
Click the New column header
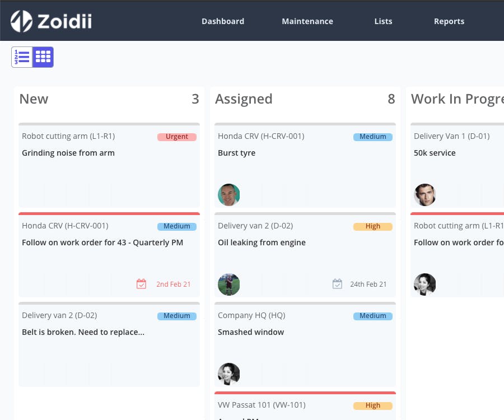[34, 99]
